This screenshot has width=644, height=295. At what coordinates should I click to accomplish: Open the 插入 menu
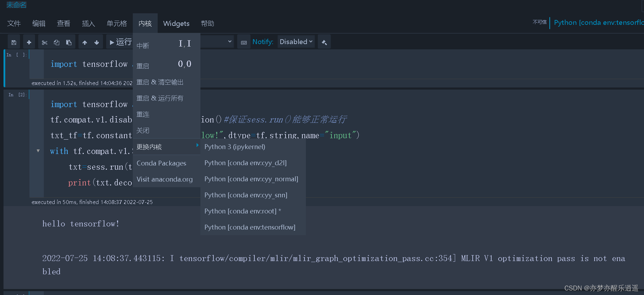[89, 23]
